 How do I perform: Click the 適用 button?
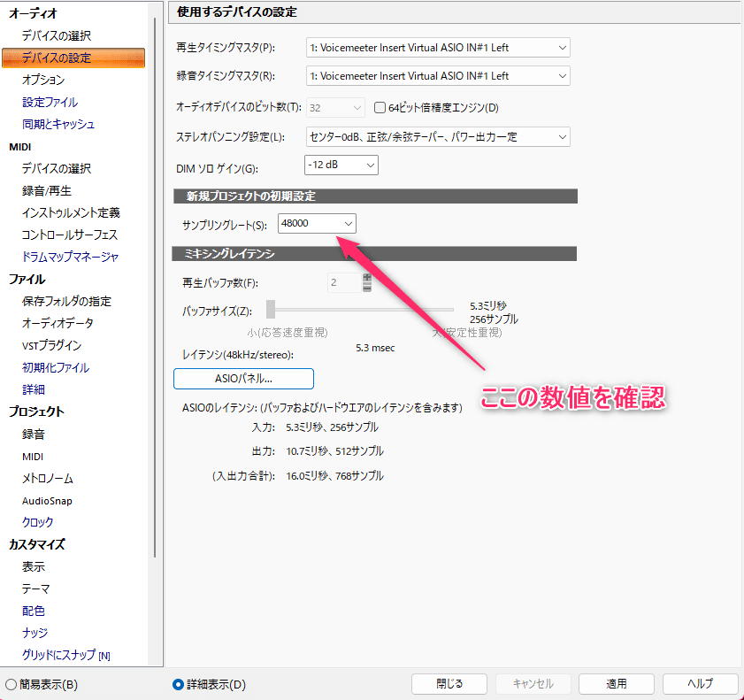tap(616, 684)
